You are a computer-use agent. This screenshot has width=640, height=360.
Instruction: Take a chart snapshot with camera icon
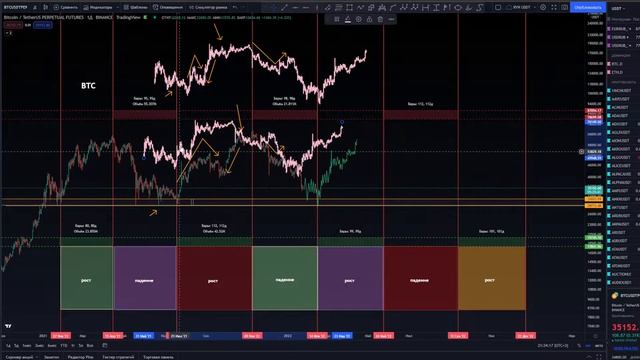(x=564, y=7)
